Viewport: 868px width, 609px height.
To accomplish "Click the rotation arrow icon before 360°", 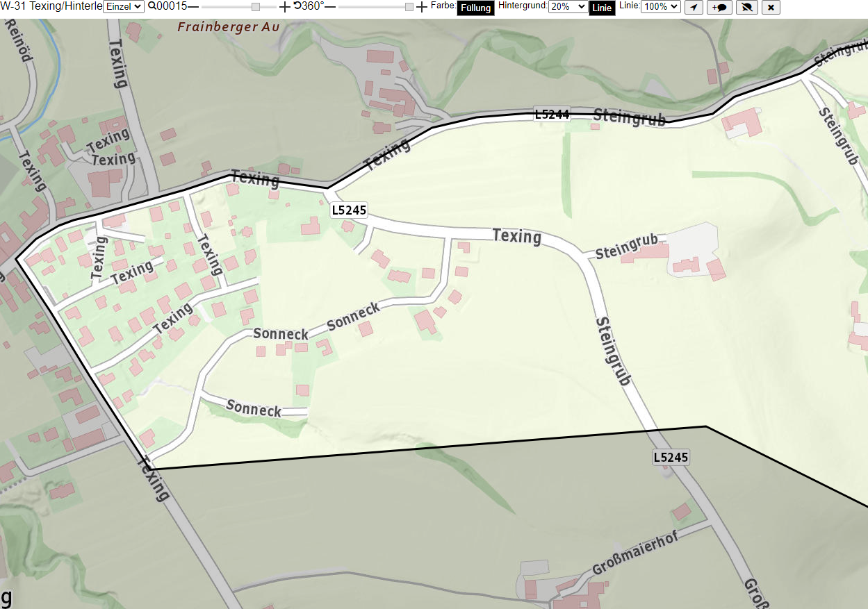I will [297, 6].
